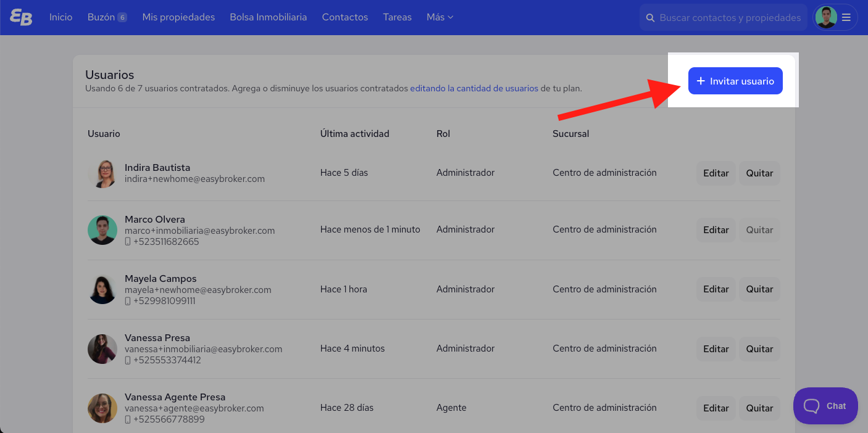868x433 pixels.
Task: Remove user Indira Bautista
Action: click(x=759, y=173)
